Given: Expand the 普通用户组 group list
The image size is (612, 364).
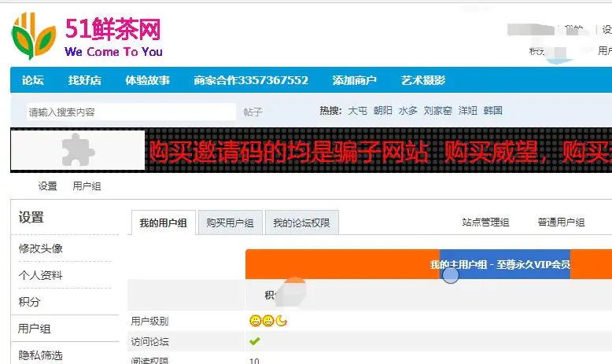Looking at the screenshot, I should point(561,222).
